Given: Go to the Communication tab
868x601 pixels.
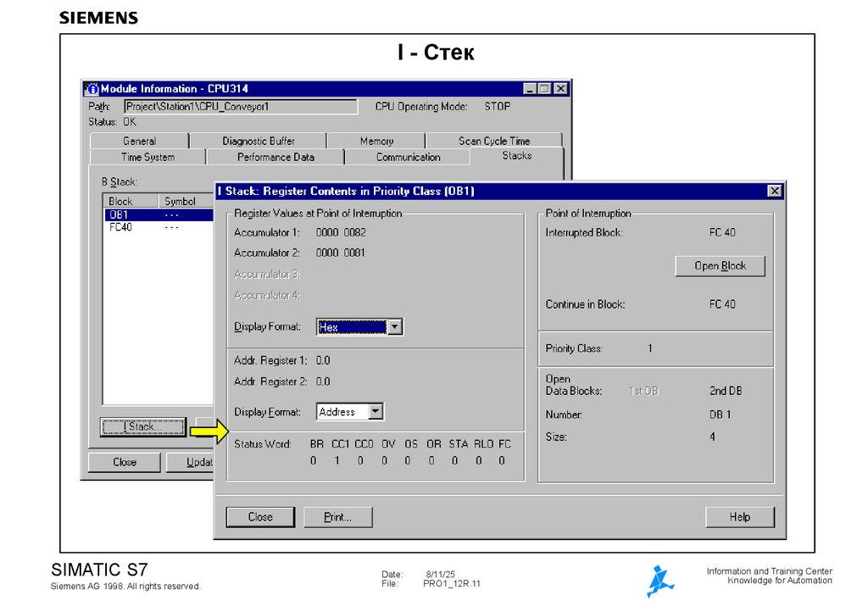Looking at the screenshot, I should tap(408, 157).
